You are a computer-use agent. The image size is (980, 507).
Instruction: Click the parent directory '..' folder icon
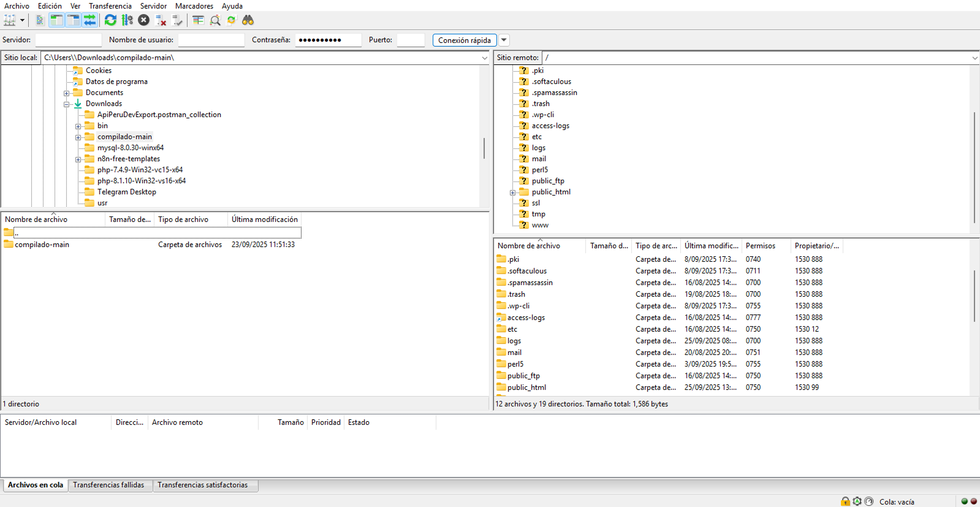coord(9,232)
